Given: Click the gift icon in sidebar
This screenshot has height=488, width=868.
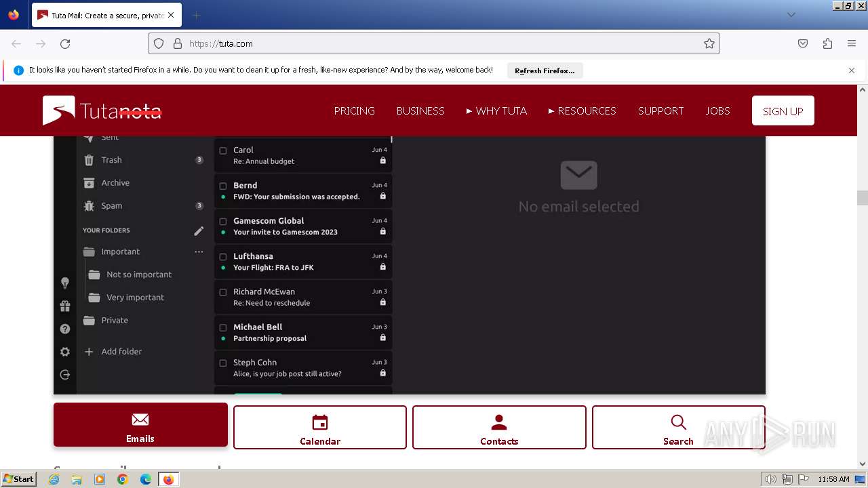Looking at the screenshot, I should pos(65,306).
